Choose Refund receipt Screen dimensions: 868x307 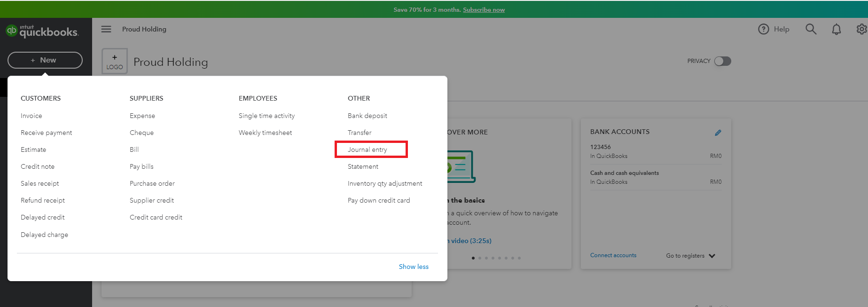pyautogui.click(x=43, y=200)
